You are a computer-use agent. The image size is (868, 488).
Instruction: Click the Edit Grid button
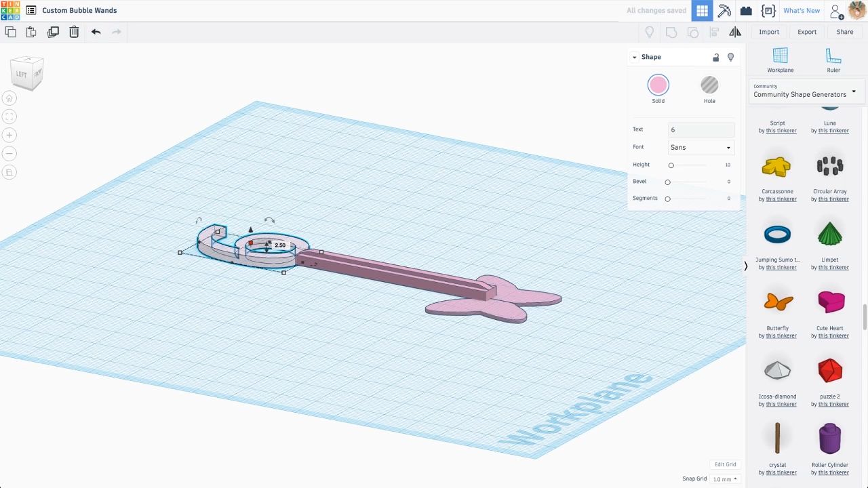pos(725,464)
